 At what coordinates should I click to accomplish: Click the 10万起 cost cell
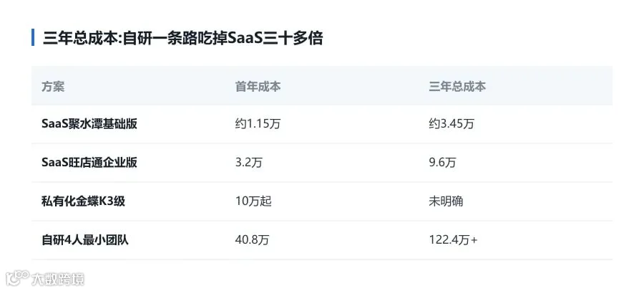click(253, 201)
